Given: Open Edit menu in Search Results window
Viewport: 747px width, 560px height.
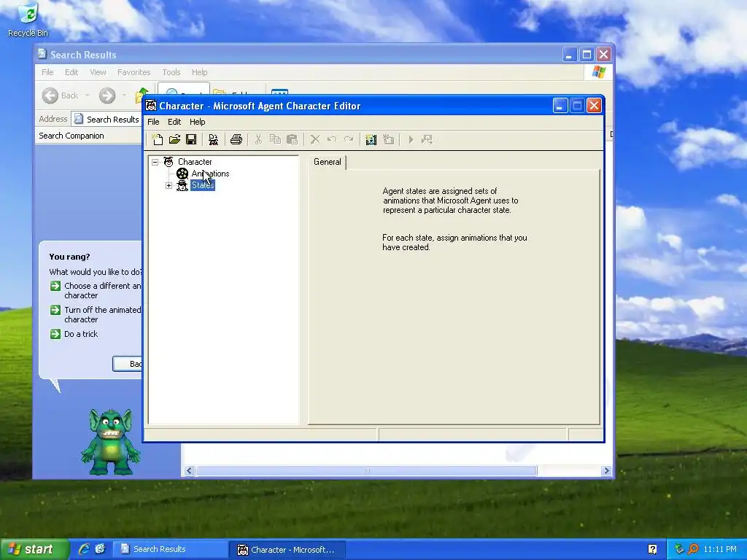Looking at the screenshot, I should pos(71,72).
